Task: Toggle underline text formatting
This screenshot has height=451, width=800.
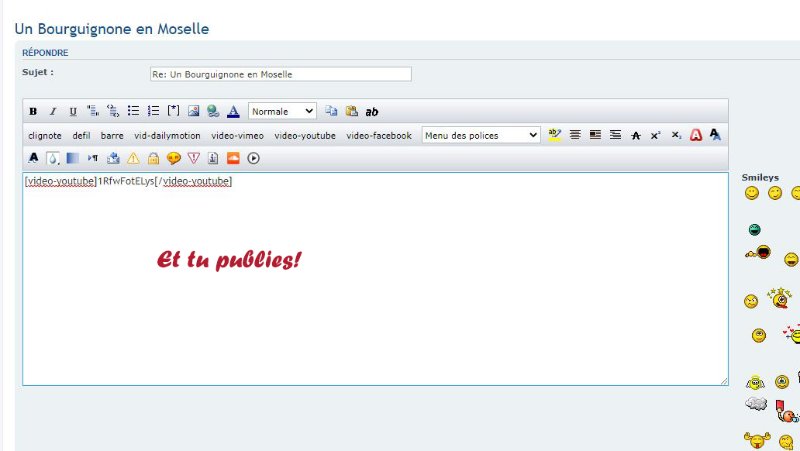Action: tap(73, 112)
